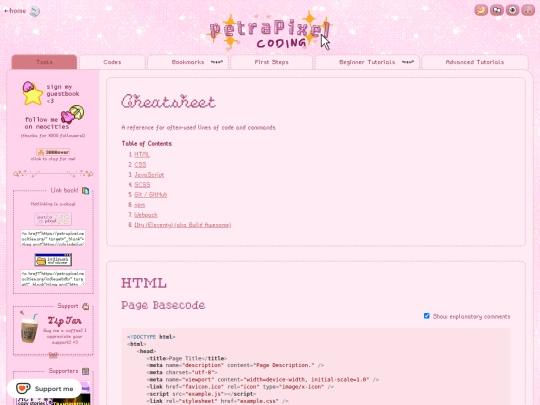The width and height of the screenshot is (540, 405).
Task: Click the clap counter button
Action: 53,152
